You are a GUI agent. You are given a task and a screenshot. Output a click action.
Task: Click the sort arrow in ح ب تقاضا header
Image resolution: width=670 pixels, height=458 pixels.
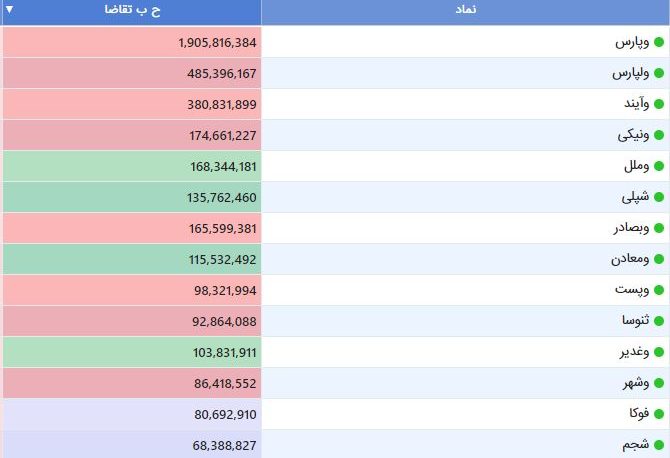tap(9, 9)
